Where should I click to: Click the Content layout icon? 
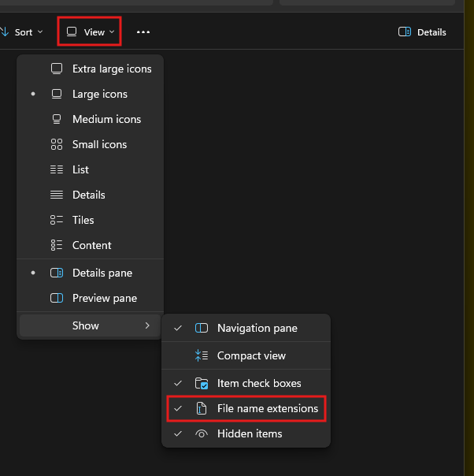(57, 245)
